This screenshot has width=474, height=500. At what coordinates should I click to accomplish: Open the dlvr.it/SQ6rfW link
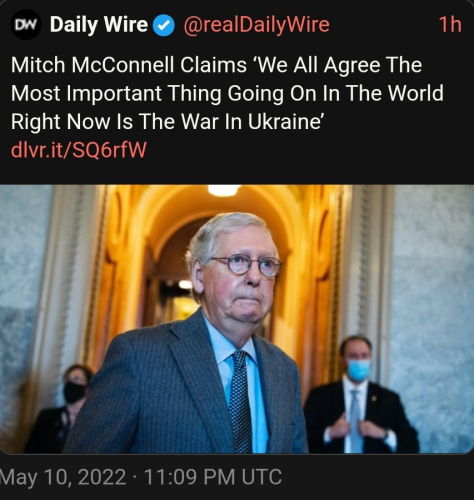point(79,150)
